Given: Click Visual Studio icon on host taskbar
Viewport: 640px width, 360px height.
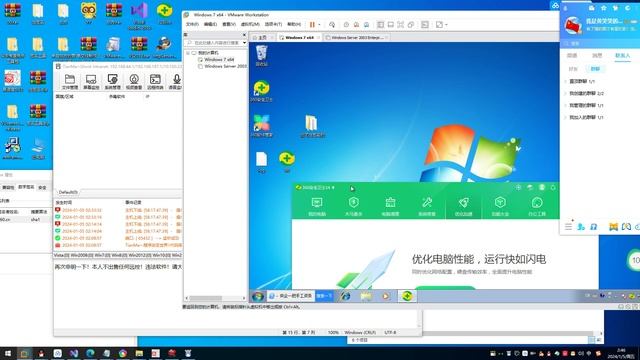Looking at the screenshot, I should [73, 353].
